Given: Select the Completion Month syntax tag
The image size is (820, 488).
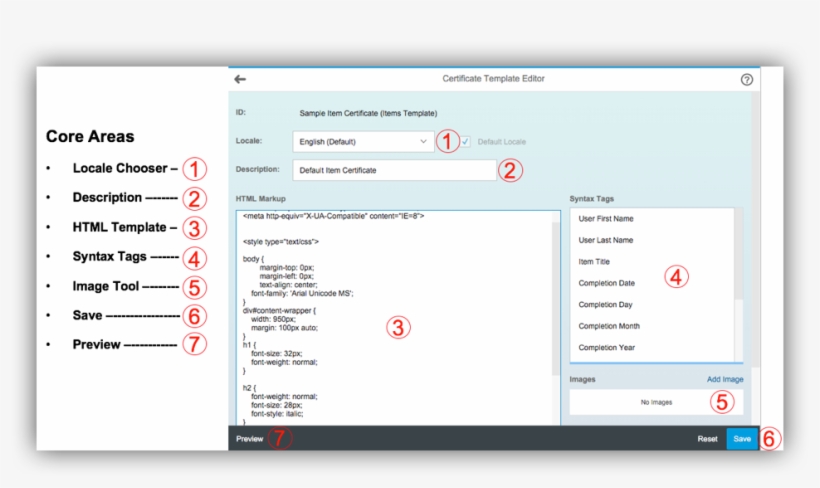Looking at the screenshot, I should click(609, 326).
